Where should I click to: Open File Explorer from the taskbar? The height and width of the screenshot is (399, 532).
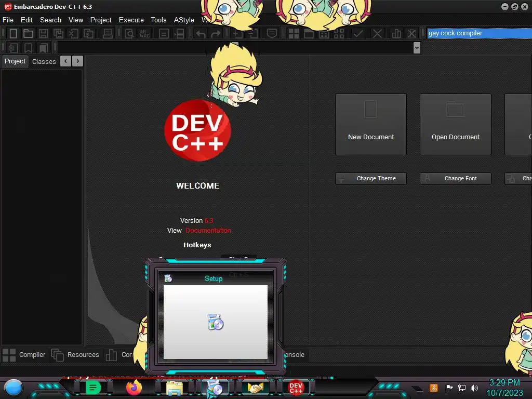click(175, 388)
